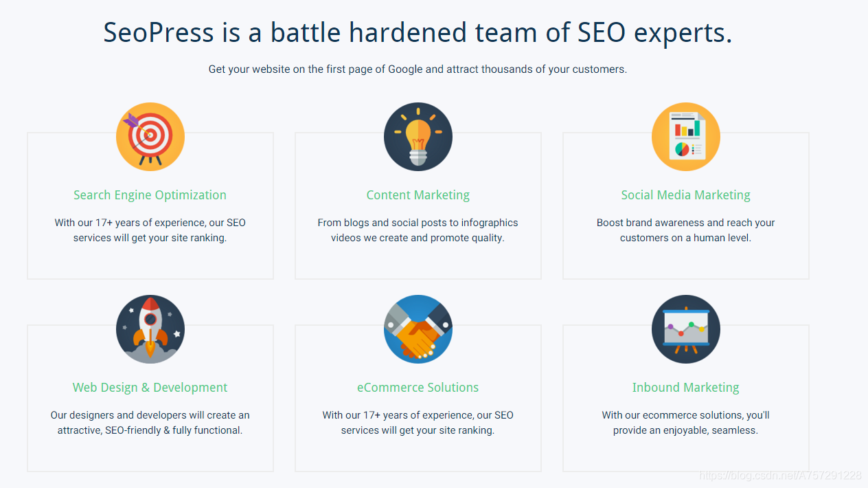The width and height of the screenshot is (868, 488).
Task: Click the 'Boost brand awareness' description text
Action: click(x=686, y=230)
